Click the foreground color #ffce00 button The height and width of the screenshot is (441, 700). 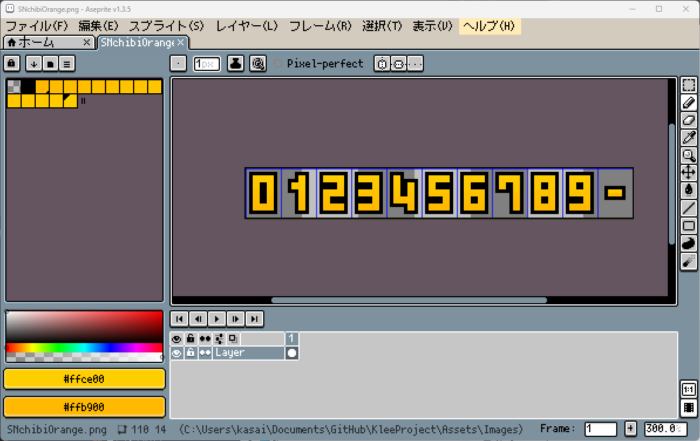click(x=84, y=380)
